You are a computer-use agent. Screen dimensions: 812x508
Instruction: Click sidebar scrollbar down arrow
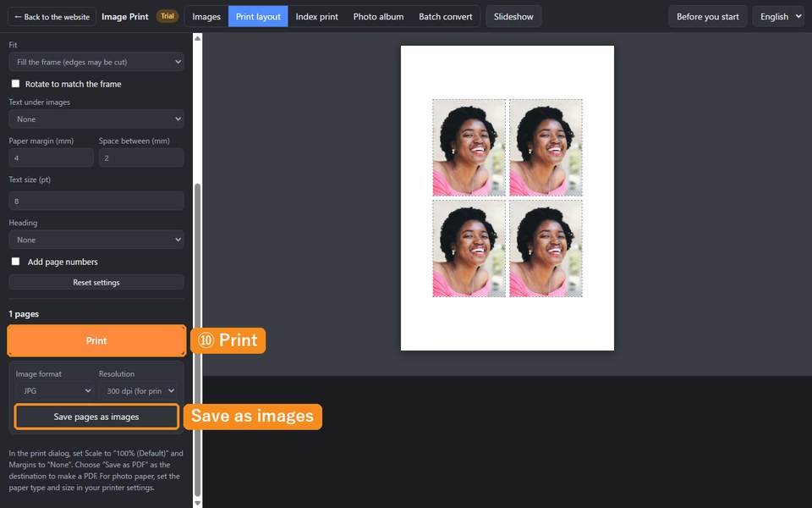click(197, 503)
